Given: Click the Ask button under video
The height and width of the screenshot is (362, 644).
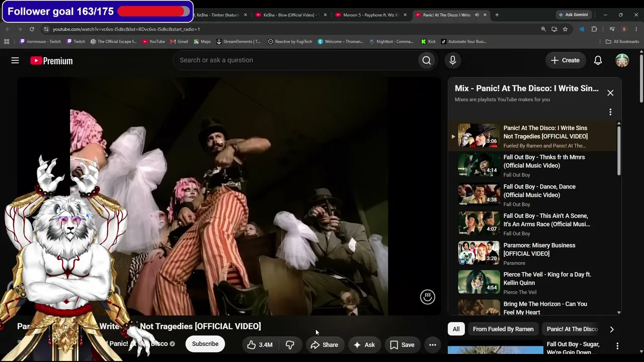Looking at the screenshot, I should click(x=364, y=344).
